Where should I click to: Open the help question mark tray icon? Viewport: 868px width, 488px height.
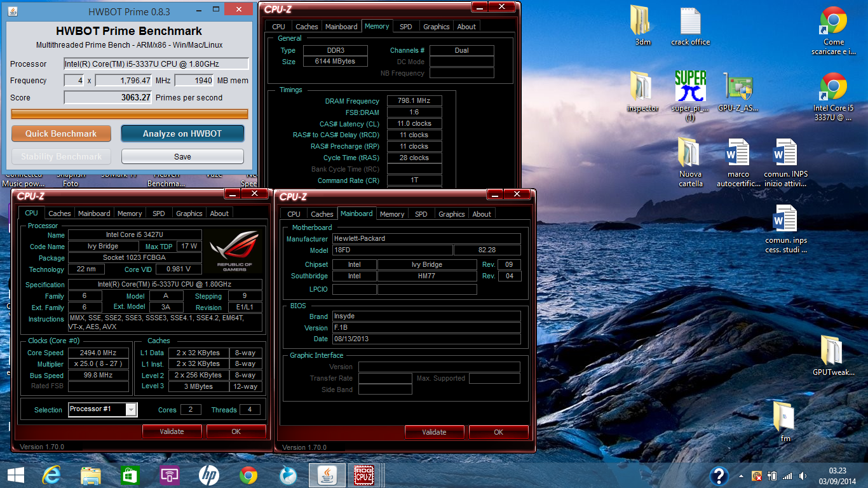719,475
